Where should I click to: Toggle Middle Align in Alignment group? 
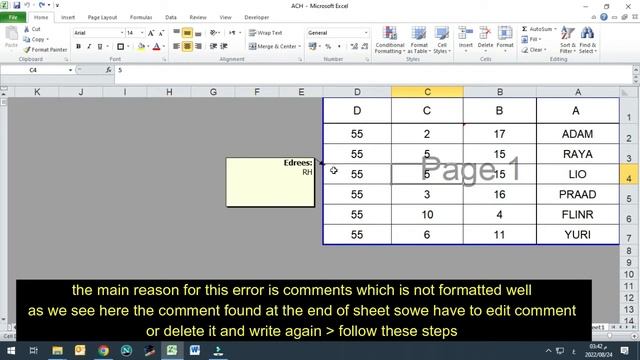[187, 33]
